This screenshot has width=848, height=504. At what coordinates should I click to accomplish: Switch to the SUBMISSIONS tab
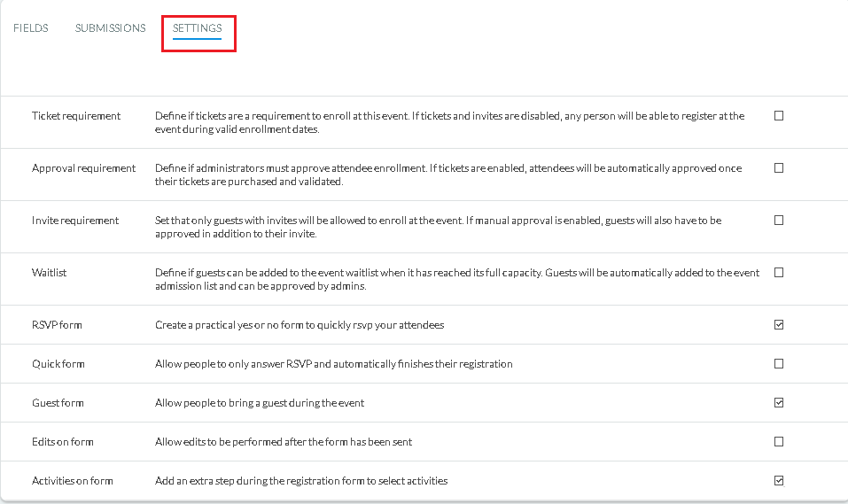[111, 28]
